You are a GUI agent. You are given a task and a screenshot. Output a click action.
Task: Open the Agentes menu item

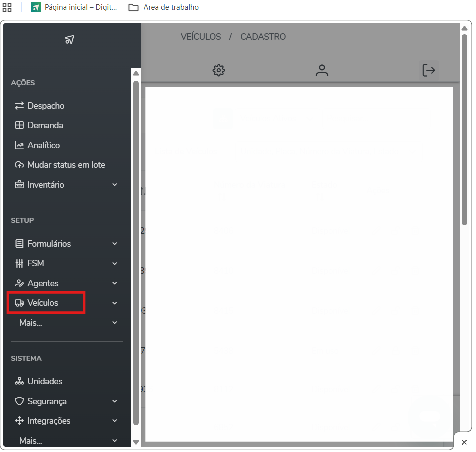tap(43, 283)
